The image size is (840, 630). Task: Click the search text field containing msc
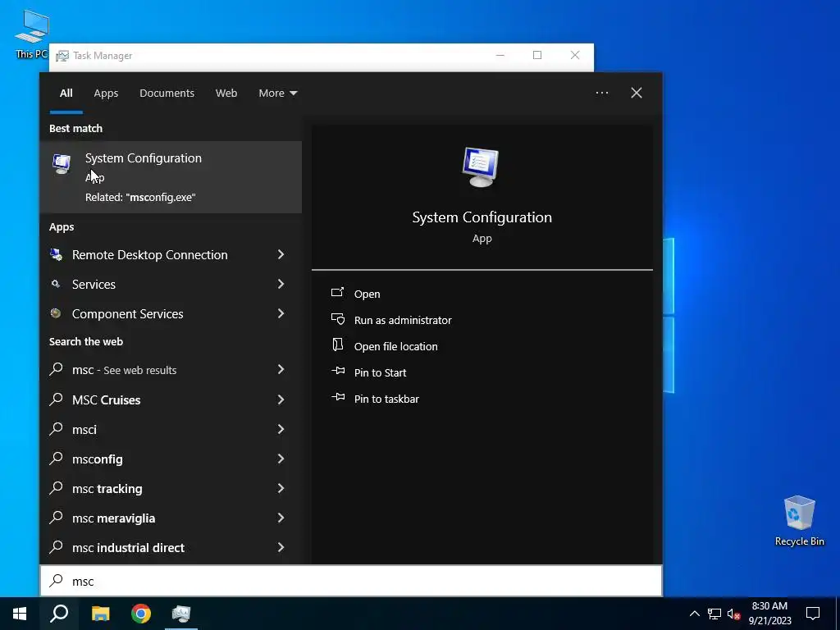[351, 581]
